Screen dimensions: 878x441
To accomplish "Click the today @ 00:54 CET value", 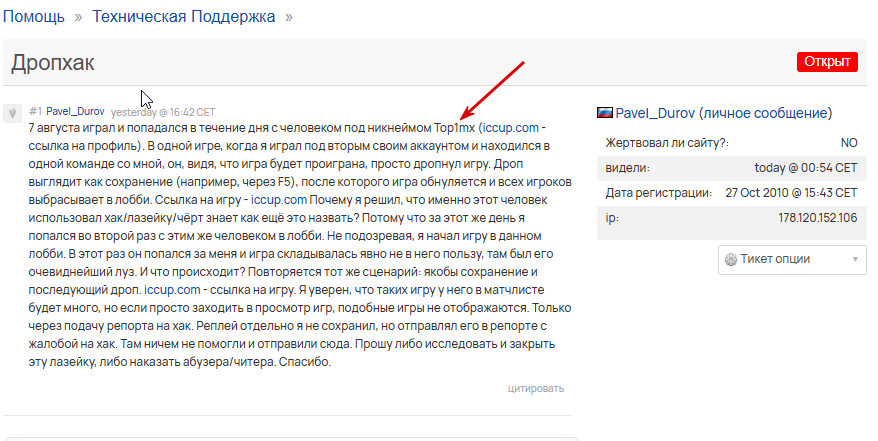I will (806, 168).
